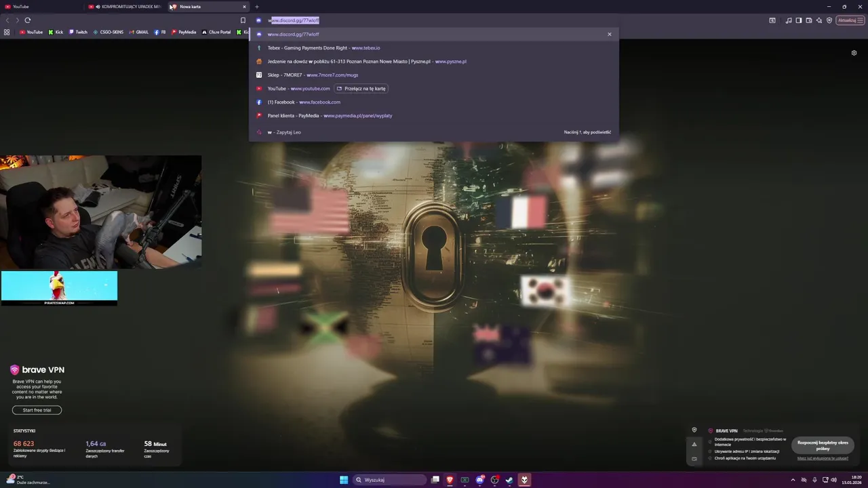
Task: Open Kick bookmark in bookmarks bar
Action: 56,32
